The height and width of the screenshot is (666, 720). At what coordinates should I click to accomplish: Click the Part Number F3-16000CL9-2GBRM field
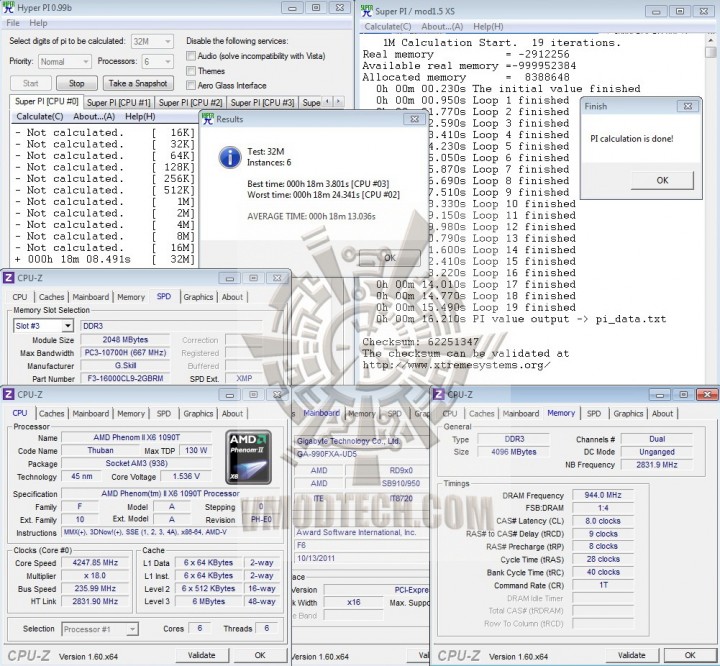pos(125,378)
